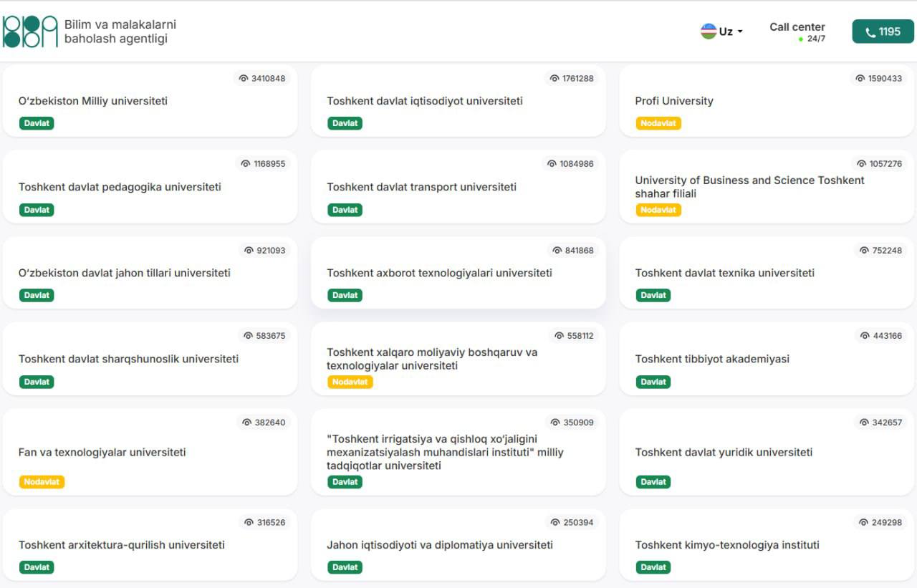Open Fan va texnologiyalar universiteti

pos(150,452)
